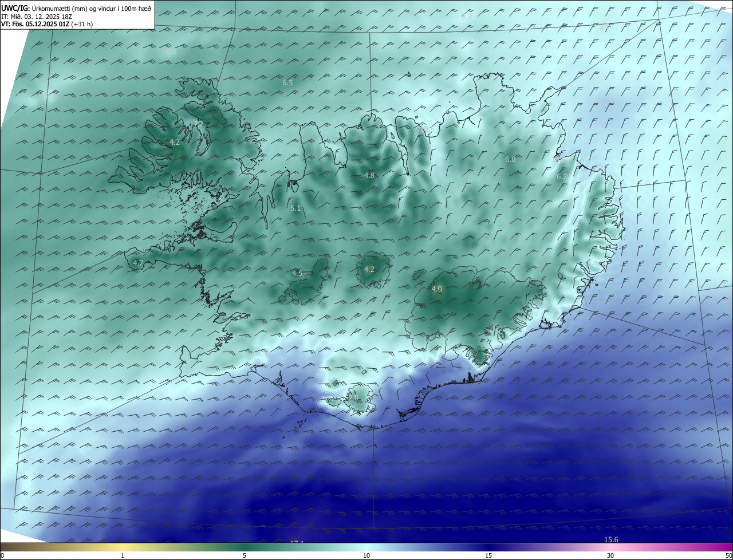Click the '15.6' value label over the ocean

pyautogui.click(x=612, y=540)
